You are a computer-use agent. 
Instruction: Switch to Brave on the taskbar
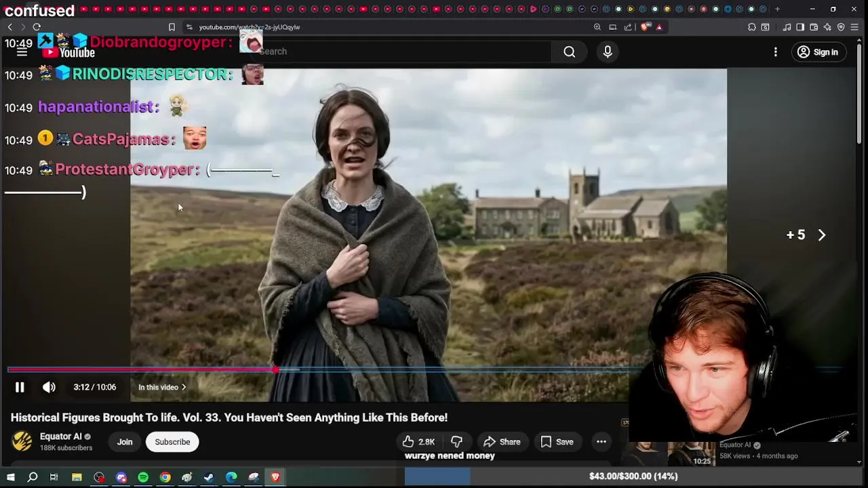click(275, 477)
